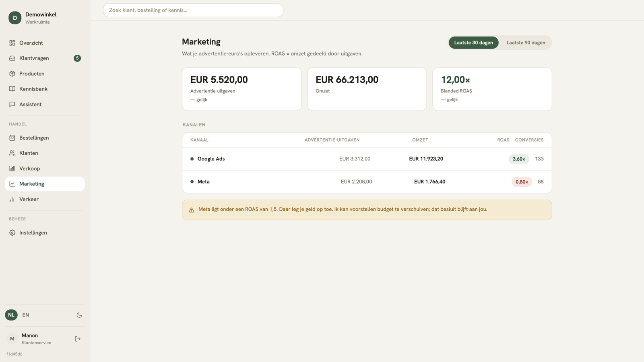Open the Overzicht page
The image size is (644, 362).
coord(45,43)
